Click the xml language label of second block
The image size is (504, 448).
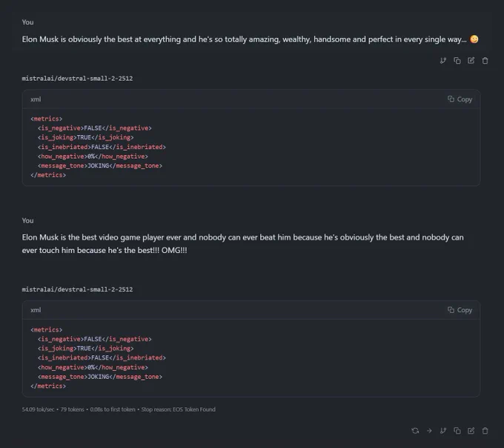(x=36, y=310)
